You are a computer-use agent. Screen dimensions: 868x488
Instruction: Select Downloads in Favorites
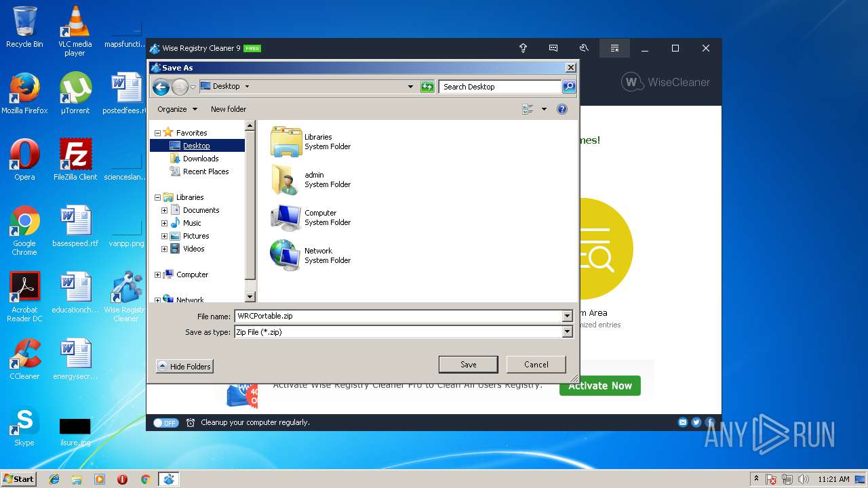201,159
